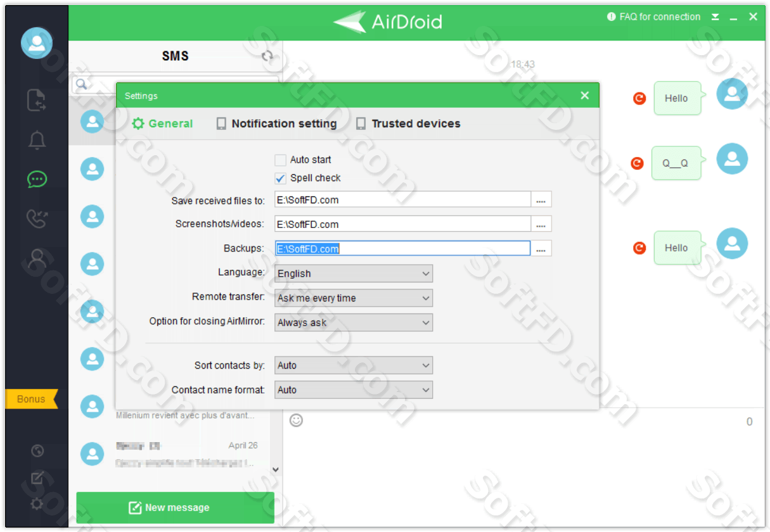This screenshot has height=532, width=770.
Task: Click the SMS list scrollbar down arrow
Action: coord(276,469)
